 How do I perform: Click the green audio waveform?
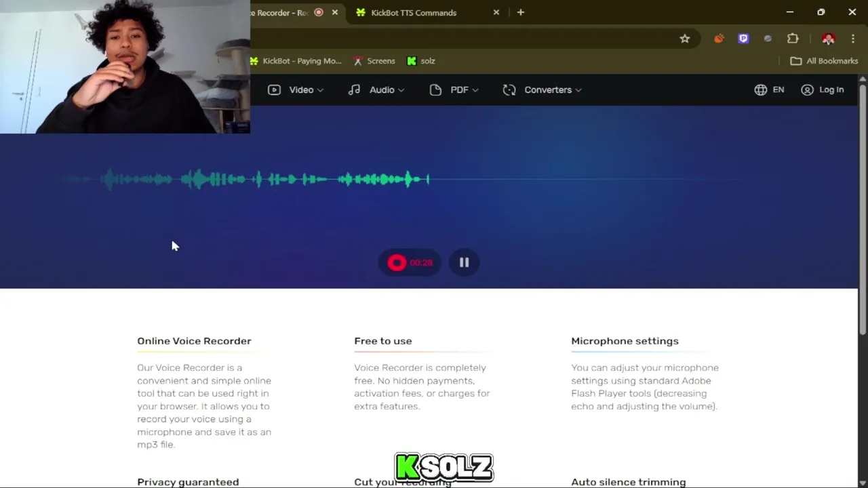(x=264, y=180)
